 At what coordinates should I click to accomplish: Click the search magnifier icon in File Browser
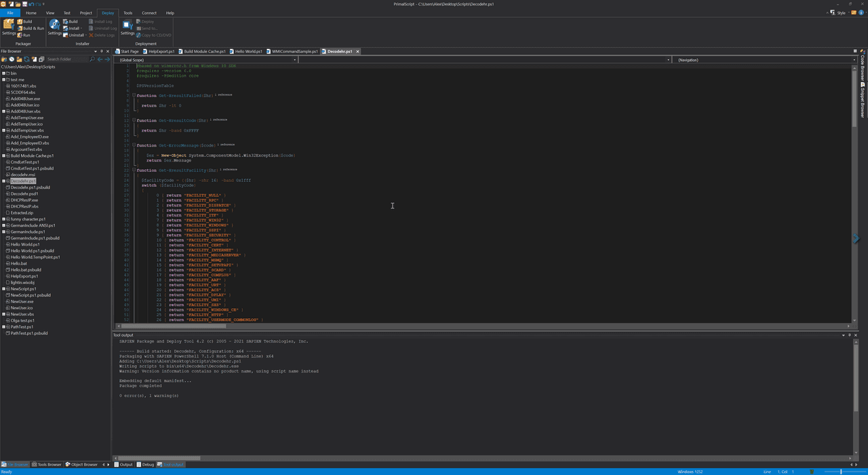92,59
